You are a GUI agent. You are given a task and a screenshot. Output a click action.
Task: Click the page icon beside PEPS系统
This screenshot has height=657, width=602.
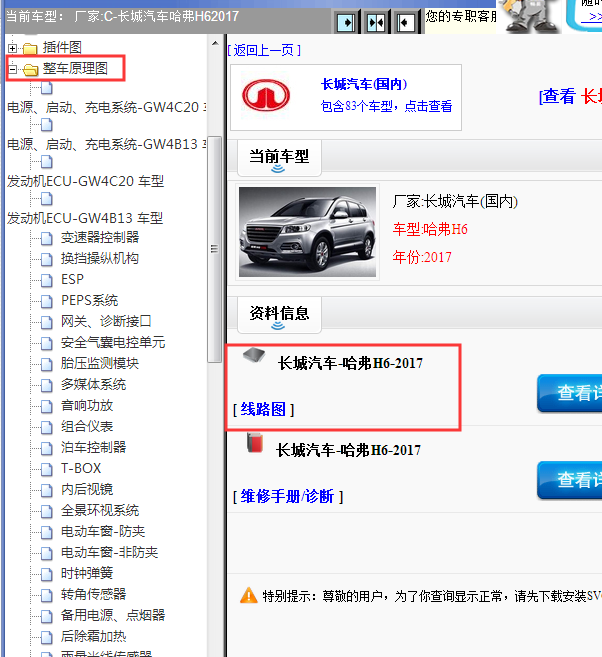[x=47, y=301]
